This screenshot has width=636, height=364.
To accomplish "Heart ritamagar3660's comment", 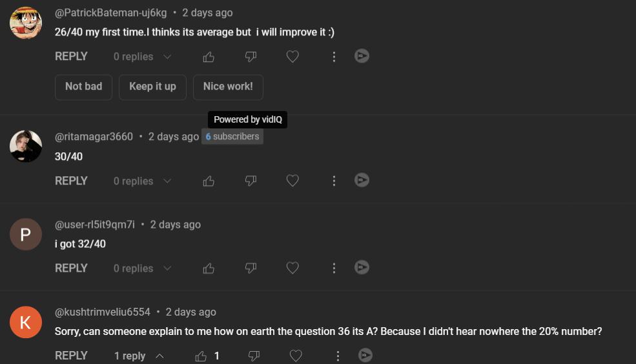I will [x=292, y=181].
